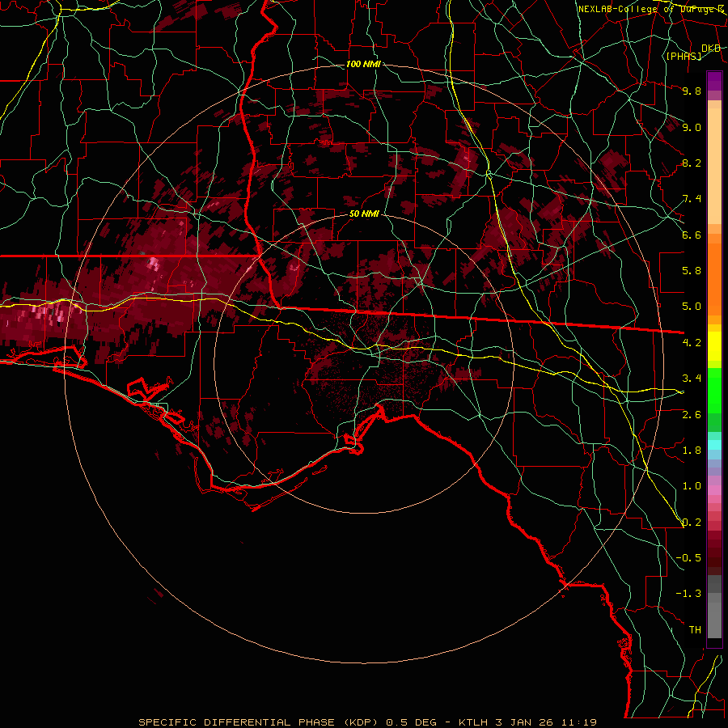Pick the cyan band of the color bar
This screenshot has width=728, height=728.
click(x=714, y=445)
